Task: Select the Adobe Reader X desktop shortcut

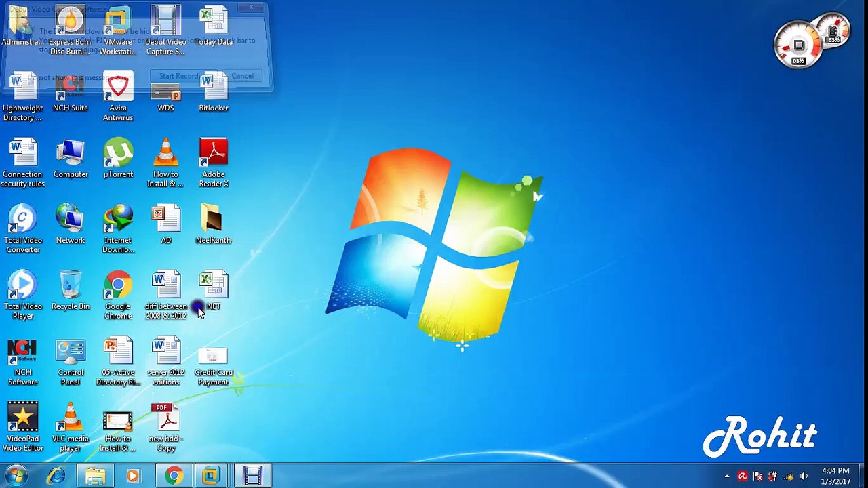Action: point(214,163)
